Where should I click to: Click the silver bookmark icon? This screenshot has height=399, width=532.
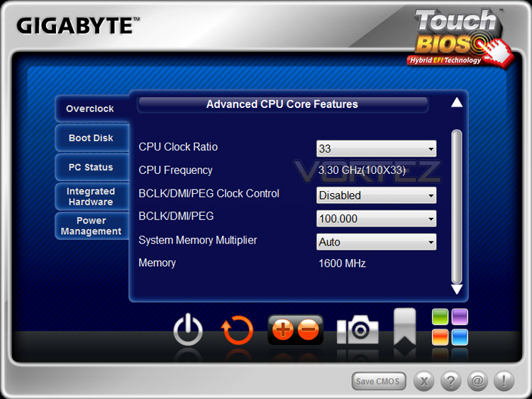(405, 327)
